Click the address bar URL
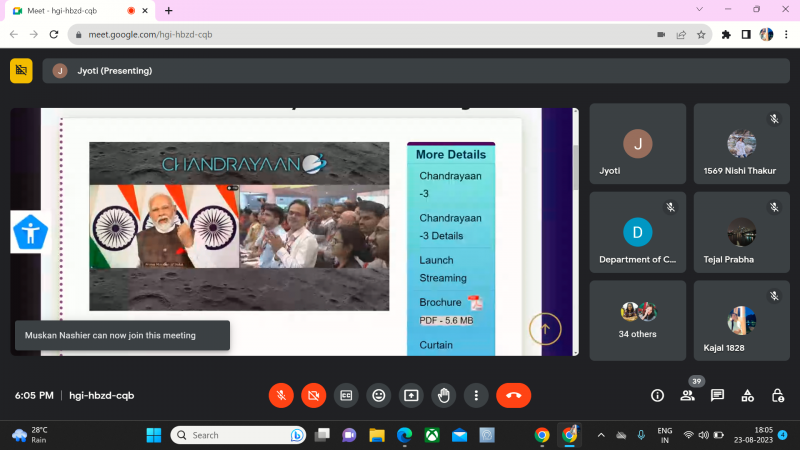800x450 pixels. [150, 35]
